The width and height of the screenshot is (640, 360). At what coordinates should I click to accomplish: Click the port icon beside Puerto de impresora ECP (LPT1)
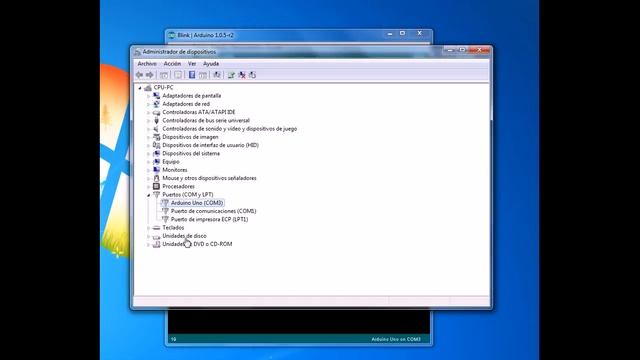(165, 219)
